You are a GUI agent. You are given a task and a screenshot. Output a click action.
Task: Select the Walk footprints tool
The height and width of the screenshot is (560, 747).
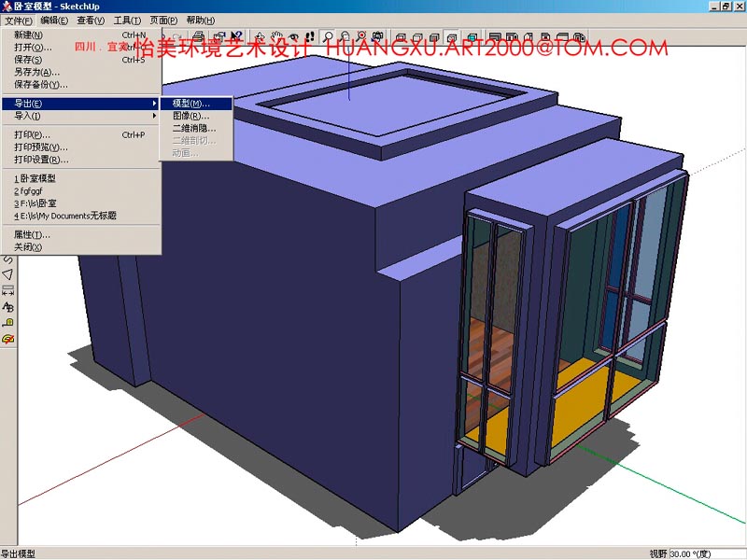(310, 36)
